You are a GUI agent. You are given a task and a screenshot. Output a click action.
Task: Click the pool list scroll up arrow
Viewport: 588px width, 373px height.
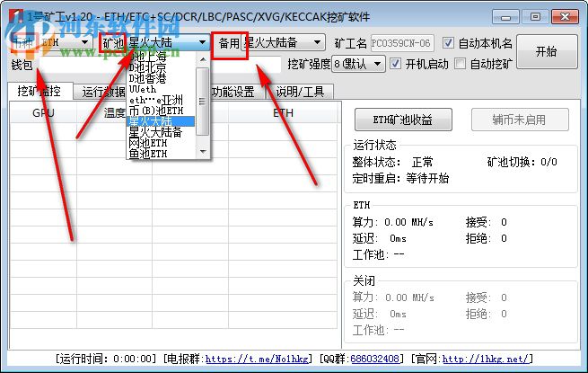(203, 59)
